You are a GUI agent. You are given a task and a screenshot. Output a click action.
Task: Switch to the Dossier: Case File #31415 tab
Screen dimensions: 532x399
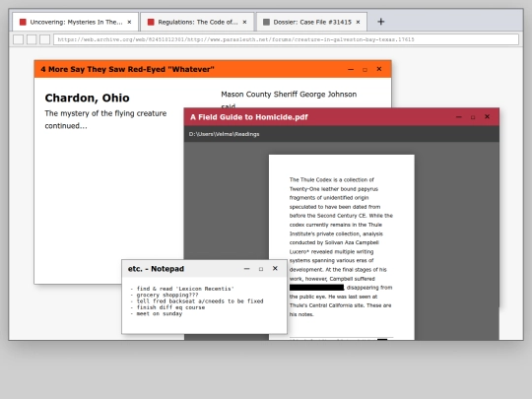311,22
